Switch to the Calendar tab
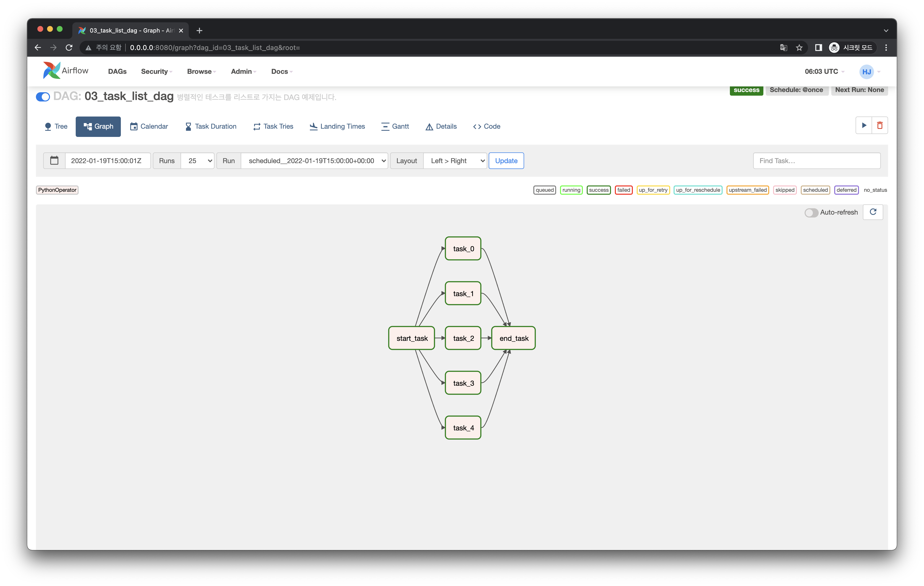The height and width of the screenshot is (586, 924). [149, 126]
